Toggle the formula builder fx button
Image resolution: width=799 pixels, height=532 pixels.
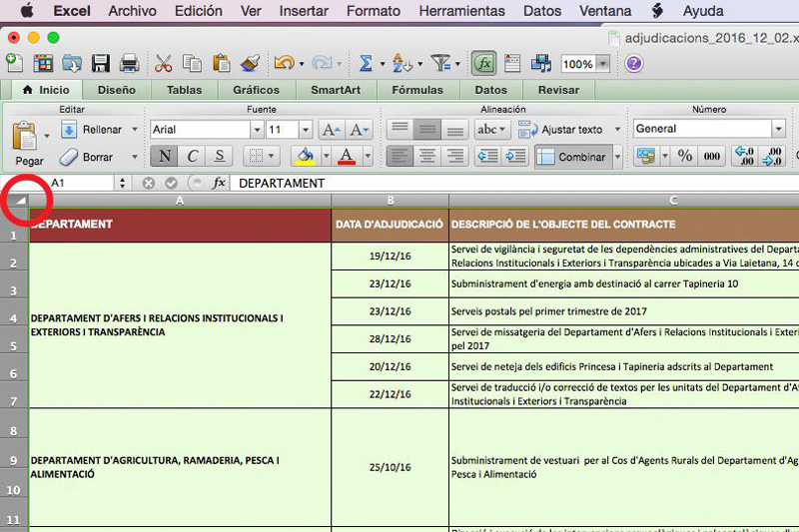pyautogui.click(x=483, y=64)
